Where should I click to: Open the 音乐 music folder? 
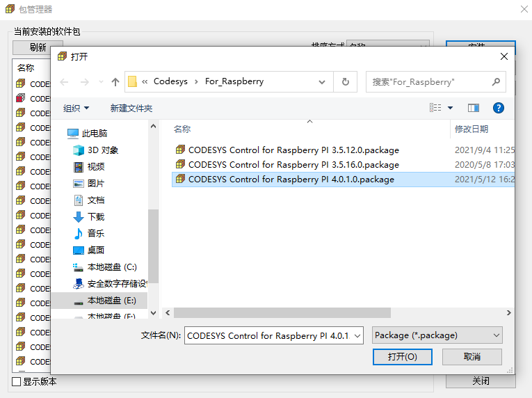(x=95, y=233)
